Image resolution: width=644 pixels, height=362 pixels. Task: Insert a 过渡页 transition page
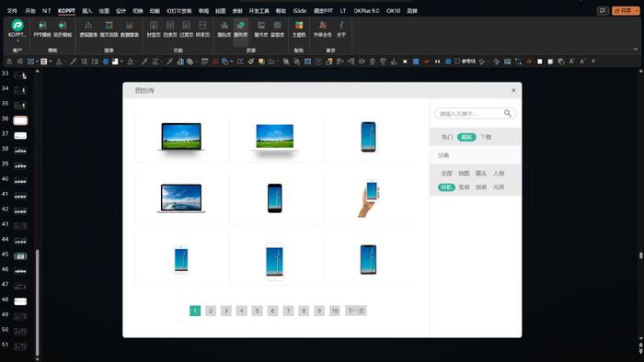point(187,29)
